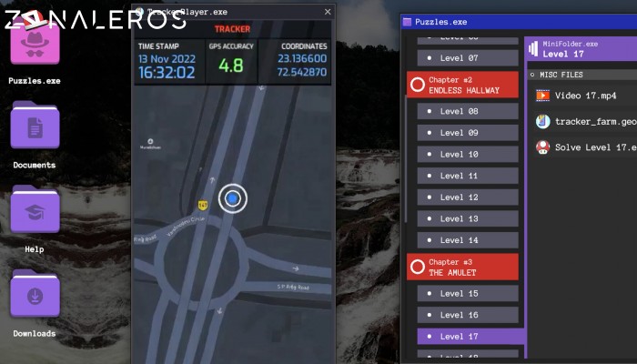Select the highlighted Level 17 entry

point(467,337)
